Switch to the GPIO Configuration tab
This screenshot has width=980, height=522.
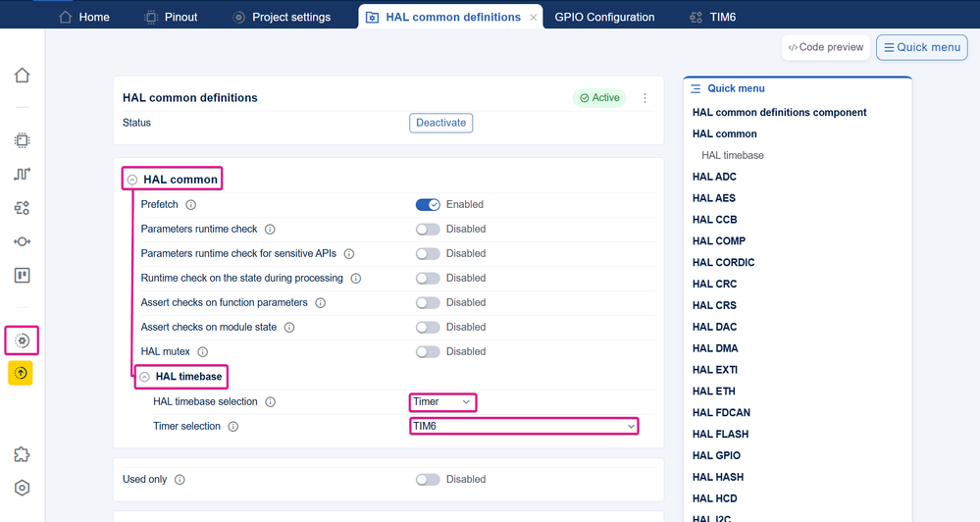pyautogui.click(x=604, y=17)
